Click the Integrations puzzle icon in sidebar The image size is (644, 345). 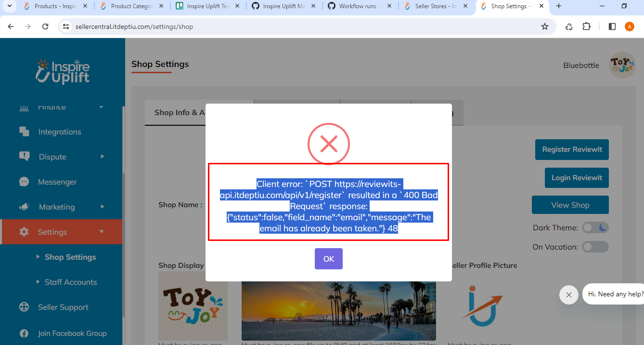24,132
